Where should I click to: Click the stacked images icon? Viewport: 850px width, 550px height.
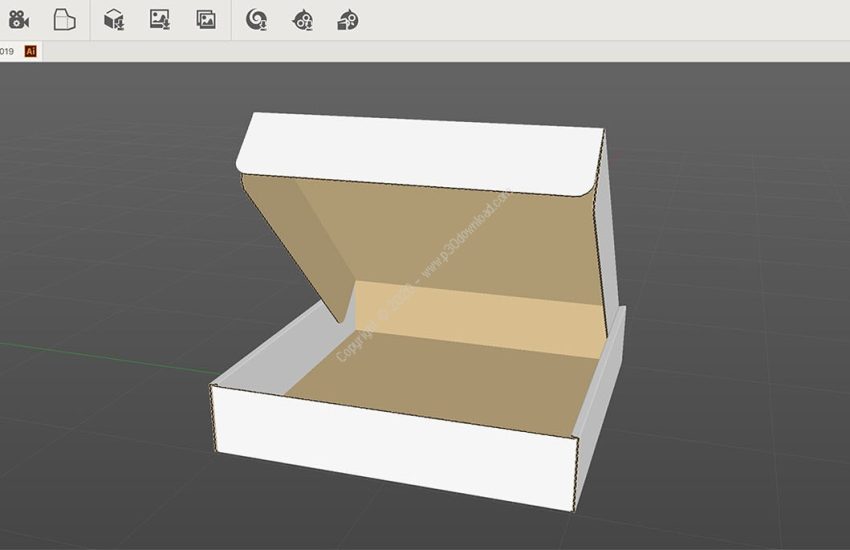click(206, 19)
